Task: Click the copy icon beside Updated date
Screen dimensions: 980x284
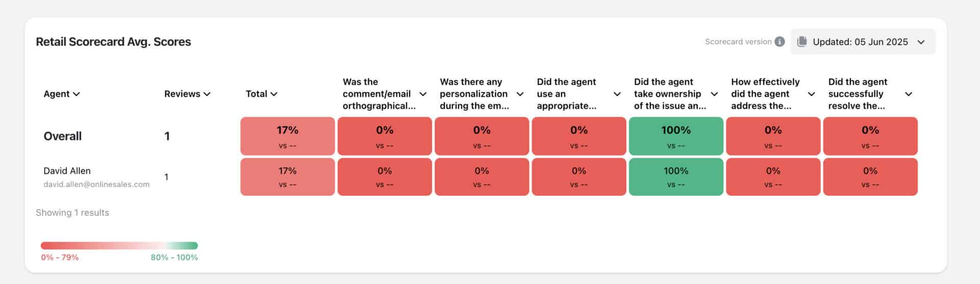Action: click(x=802, y=42)
